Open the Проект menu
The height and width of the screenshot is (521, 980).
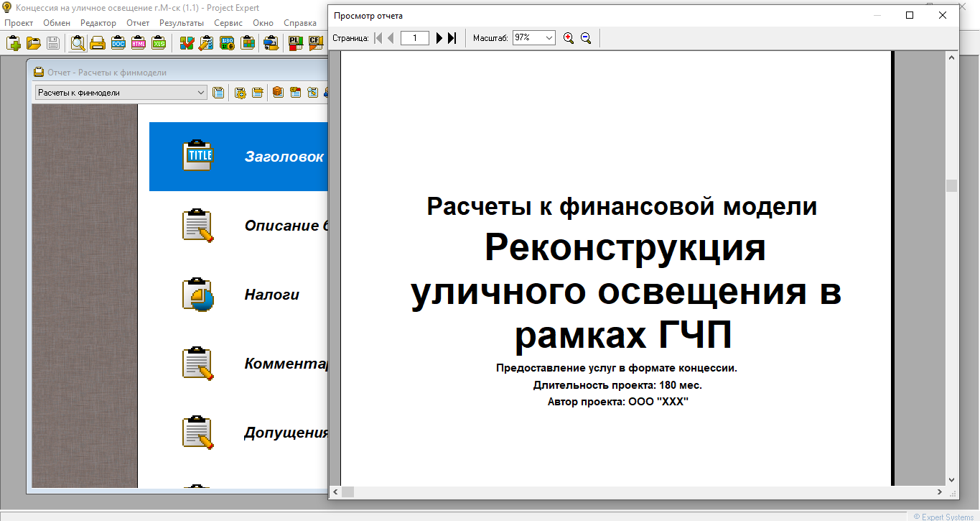coord(19,23)
